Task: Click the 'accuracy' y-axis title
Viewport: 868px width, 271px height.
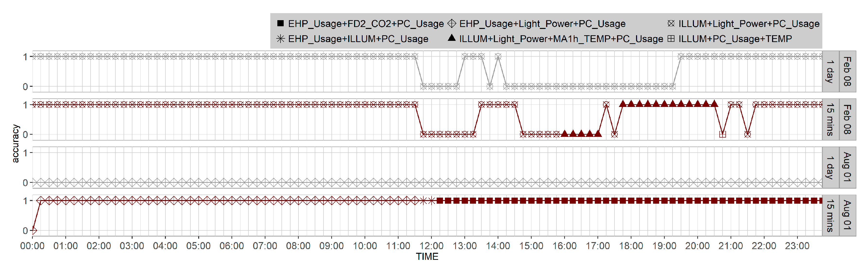Action: point(16,144)
